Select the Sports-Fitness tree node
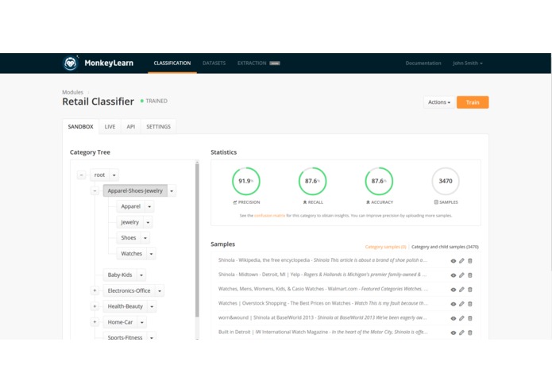 click(125, 336)
